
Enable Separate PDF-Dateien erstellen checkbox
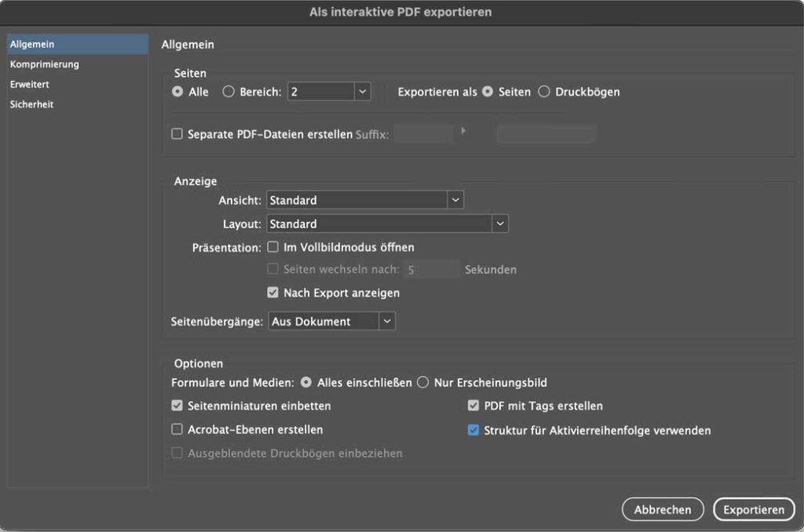click(x=177, y=134)
